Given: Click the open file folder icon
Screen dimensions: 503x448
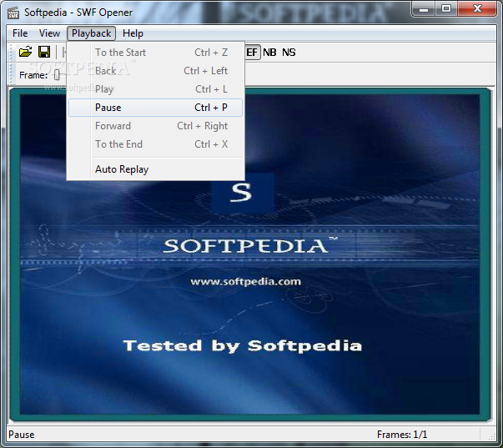Looking at the screenshot, I should coord(25,52).
